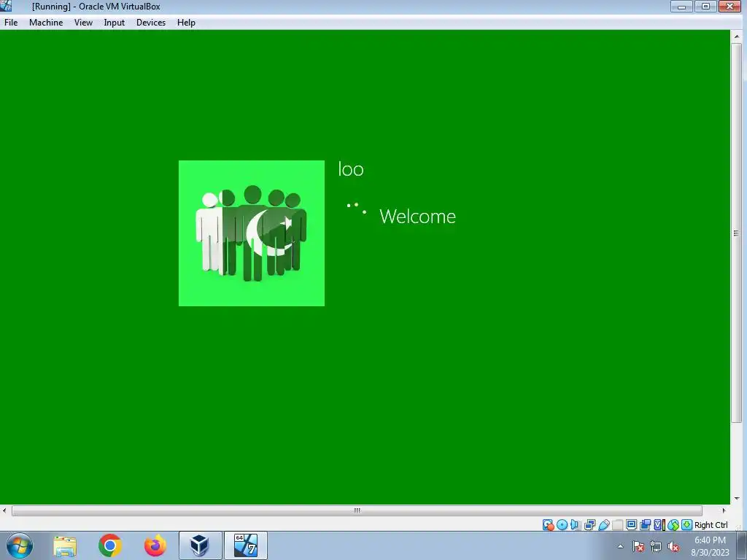
Task: Open the Input menu
Action: [115, 23]
